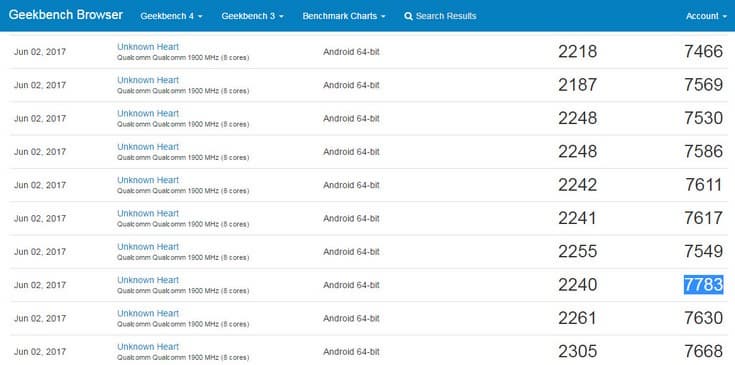Click the multi-core score 7668

703,351
